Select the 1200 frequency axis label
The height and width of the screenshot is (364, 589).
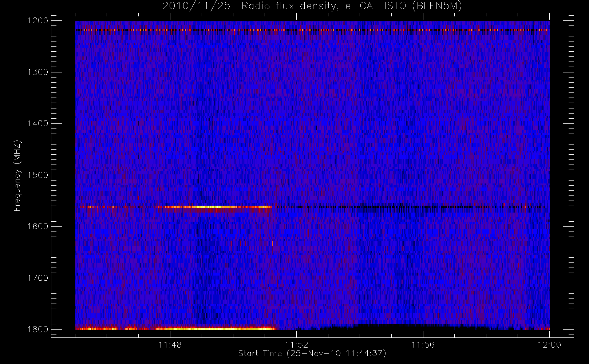[38, 21]
